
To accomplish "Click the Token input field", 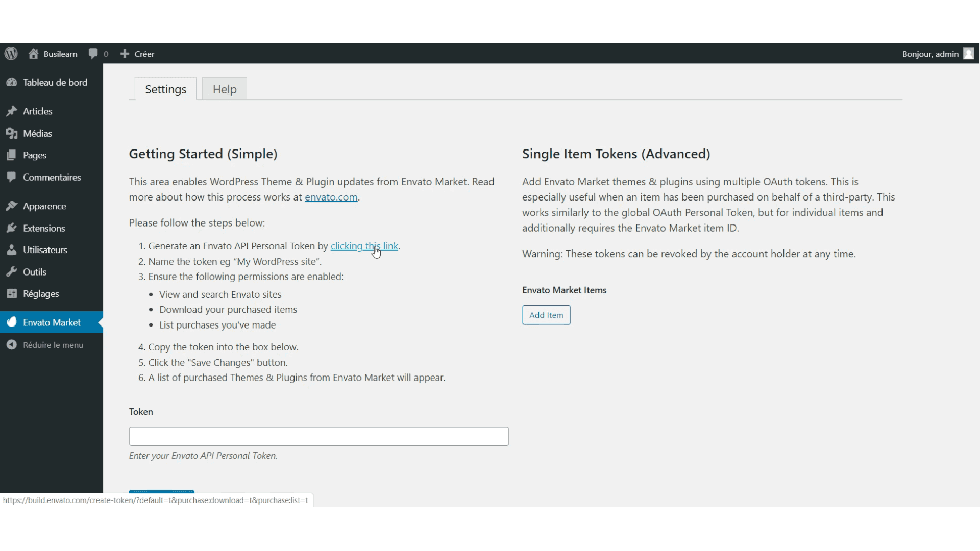I will [x=319, y=436].
